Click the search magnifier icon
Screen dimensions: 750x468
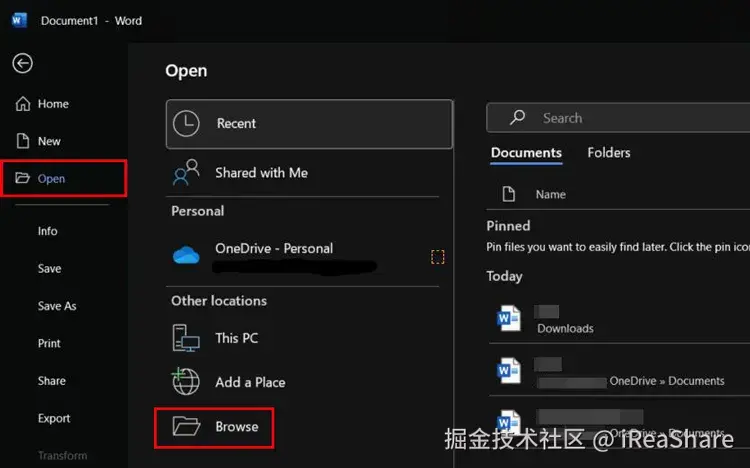pos(518,117)
